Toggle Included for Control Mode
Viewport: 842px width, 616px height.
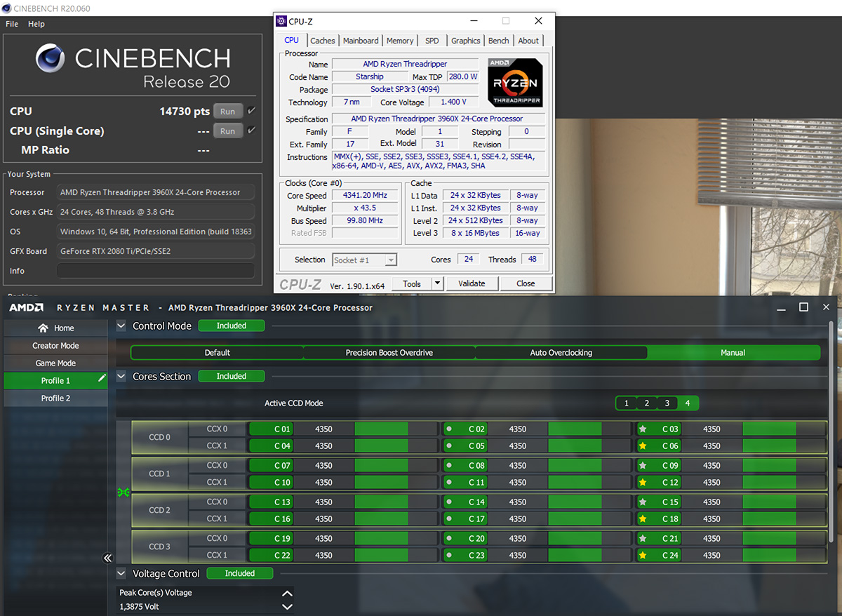pos(232,326)
